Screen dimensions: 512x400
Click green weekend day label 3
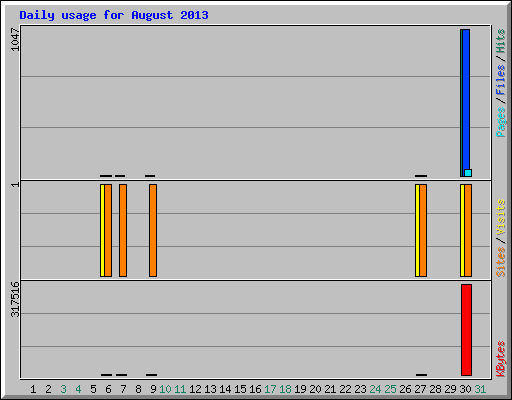63,389
